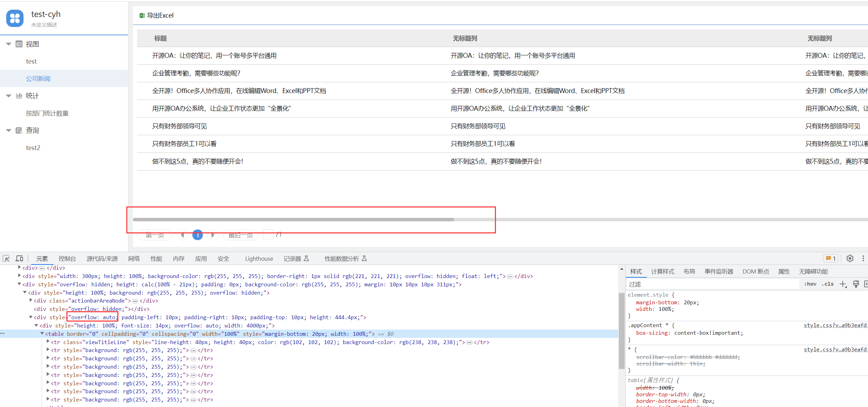Toggle the :hov element state panel
The height and width of the screenshot is (407, 868).
[x=810, y=284]
